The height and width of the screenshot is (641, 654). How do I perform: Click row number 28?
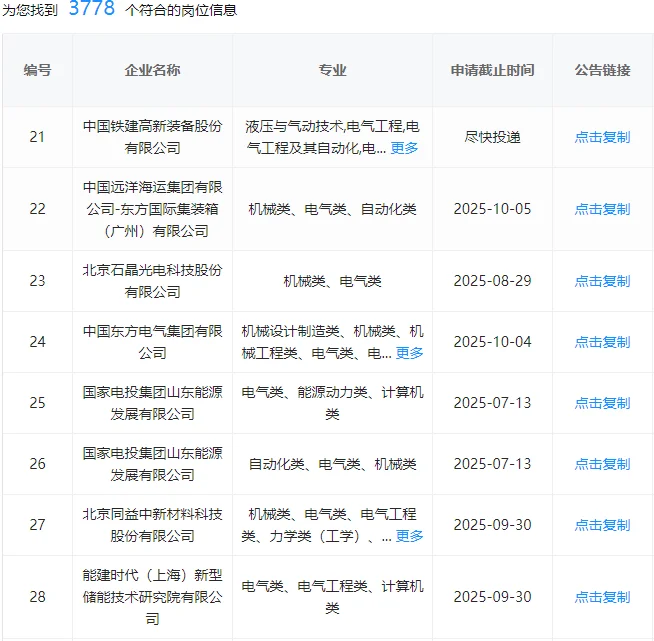[38, 597]
